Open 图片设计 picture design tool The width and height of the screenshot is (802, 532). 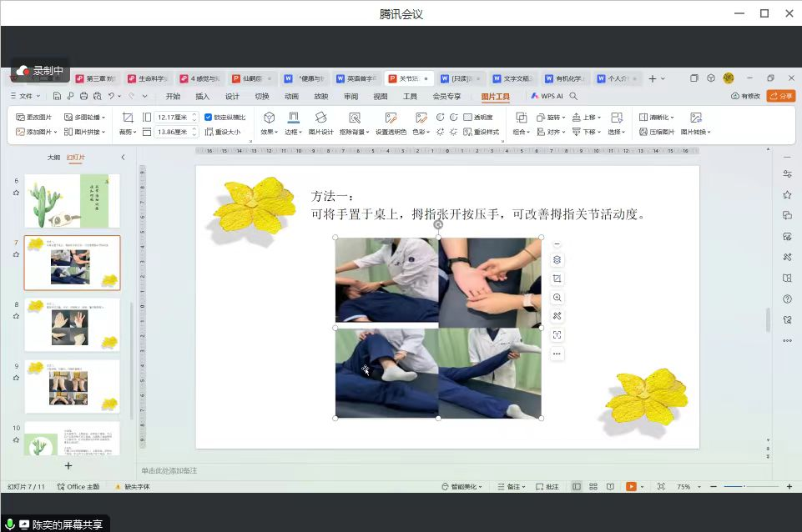click(320, 118)
